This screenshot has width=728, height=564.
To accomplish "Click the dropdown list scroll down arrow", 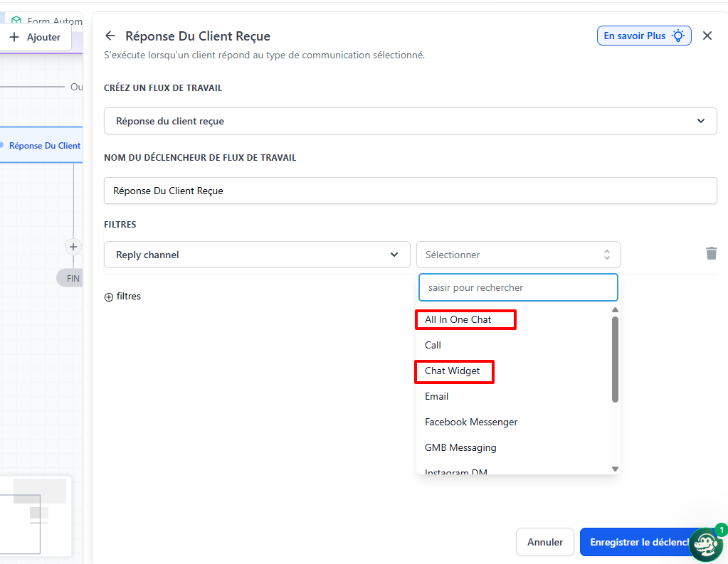I will [615, 469].
